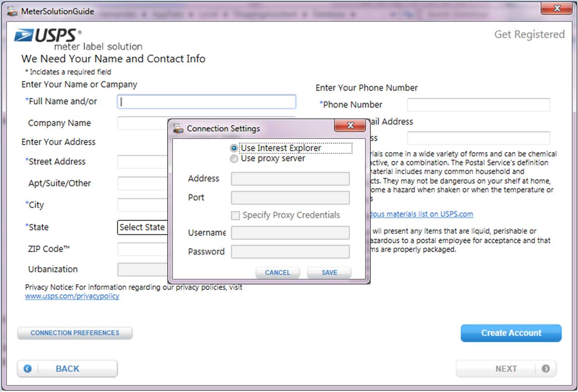This screenshot has width=578, height=392.
Task: Click the 'We Need Your Name and Contact Info' heading
Action: [x=113, y=59]
